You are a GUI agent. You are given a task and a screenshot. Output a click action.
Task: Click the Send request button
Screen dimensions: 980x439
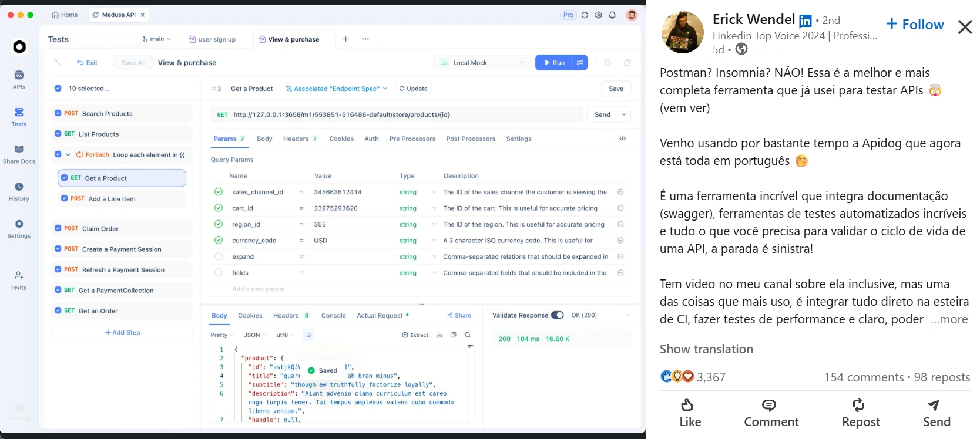(x=602, y=114)
